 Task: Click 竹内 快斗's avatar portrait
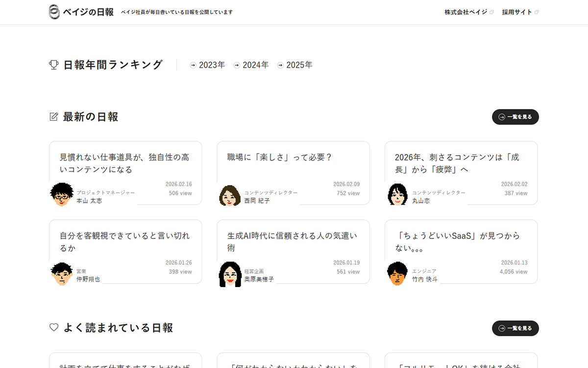click(x=397, y=273)
